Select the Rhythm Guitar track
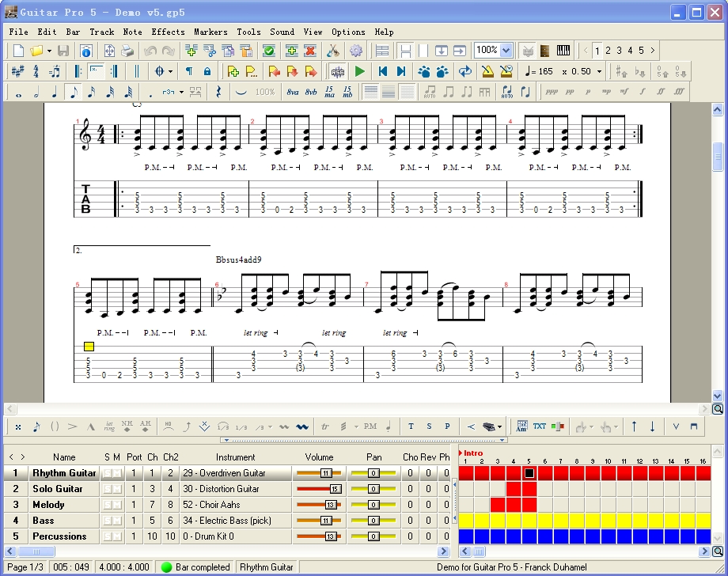Screen dimensions: 728x576 tap(64, 473)
